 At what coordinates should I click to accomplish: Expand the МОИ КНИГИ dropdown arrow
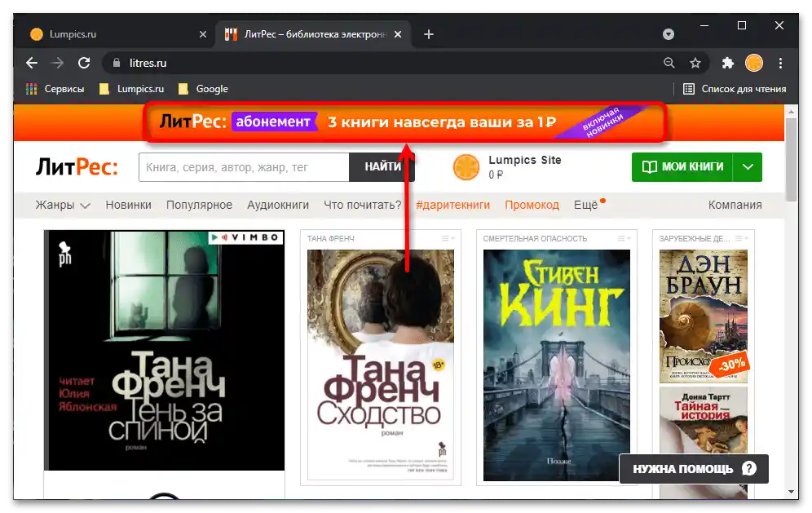748,167
